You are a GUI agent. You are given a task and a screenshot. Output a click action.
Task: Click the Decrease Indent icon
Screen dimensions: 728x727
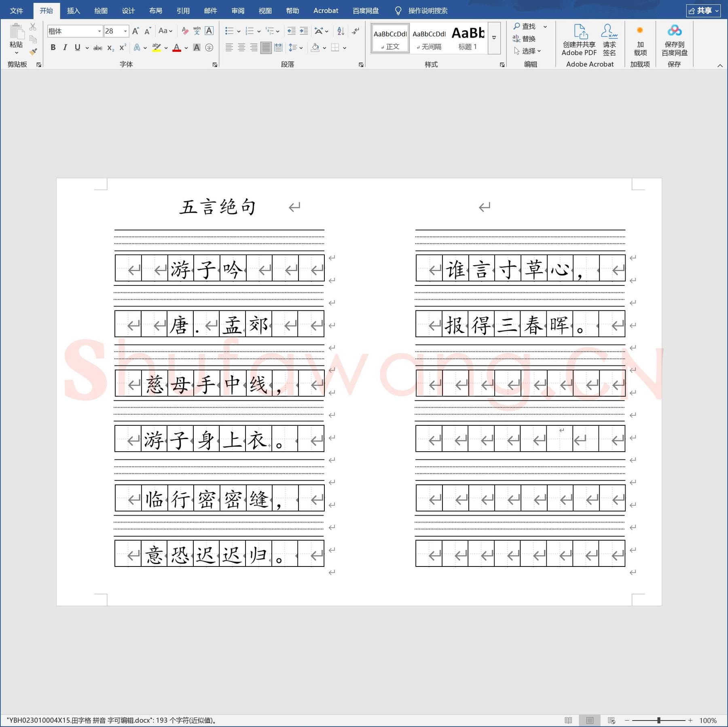[291, 31]
